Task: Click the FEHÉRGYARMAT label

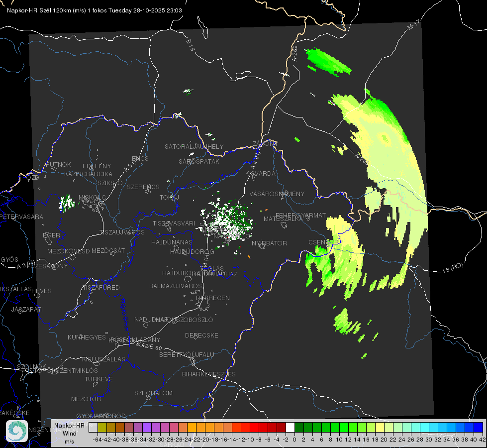Action: pos(301,215)
